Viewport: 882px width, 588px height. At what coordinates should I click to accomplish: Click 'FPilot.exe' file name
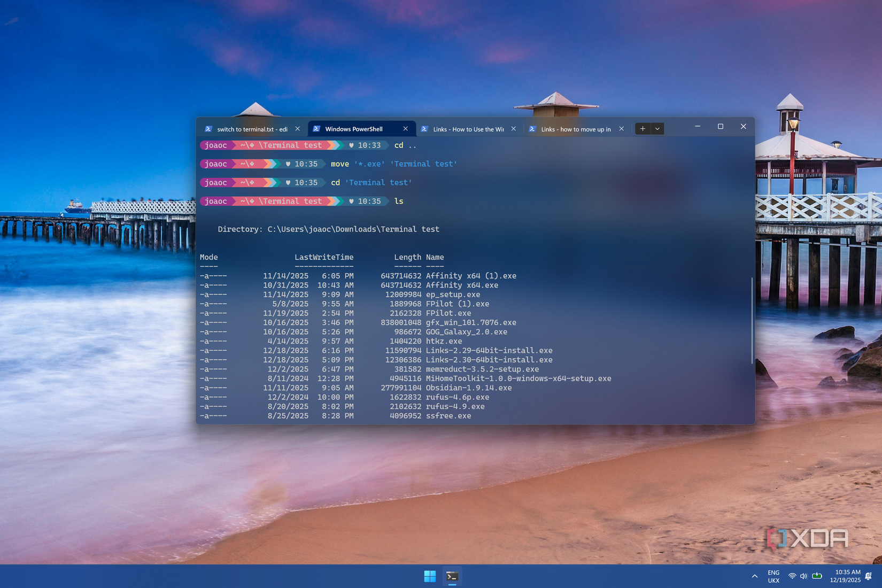click(448, 313)
